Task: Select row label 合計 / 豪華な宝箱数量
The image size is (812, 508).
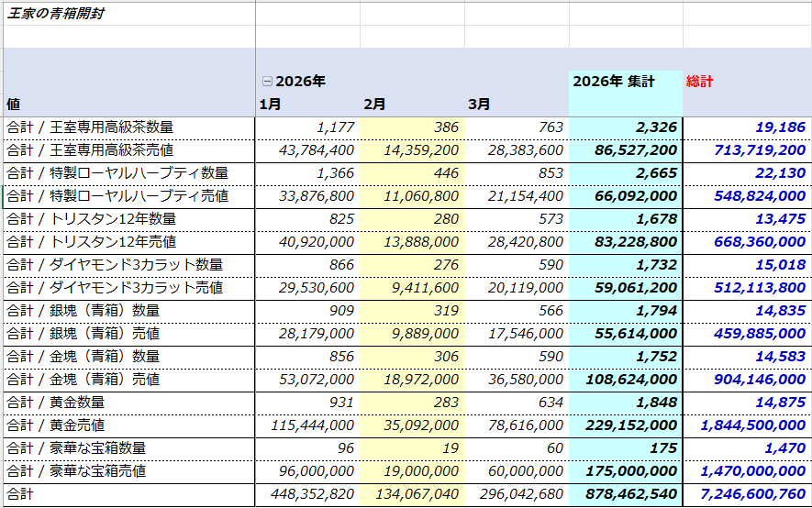Action: [76, 448]
